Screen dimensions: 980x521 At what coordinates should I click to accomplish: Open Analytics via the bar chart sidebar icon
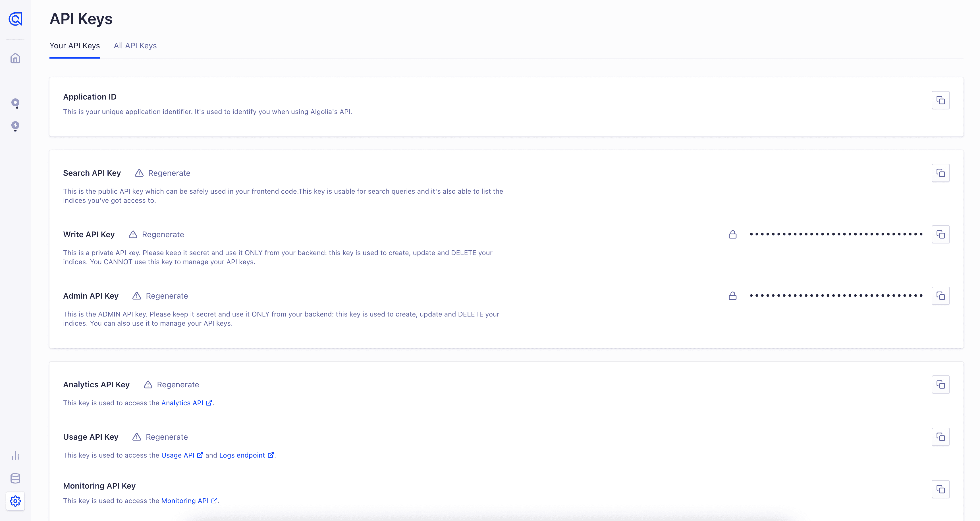(15, 456)
